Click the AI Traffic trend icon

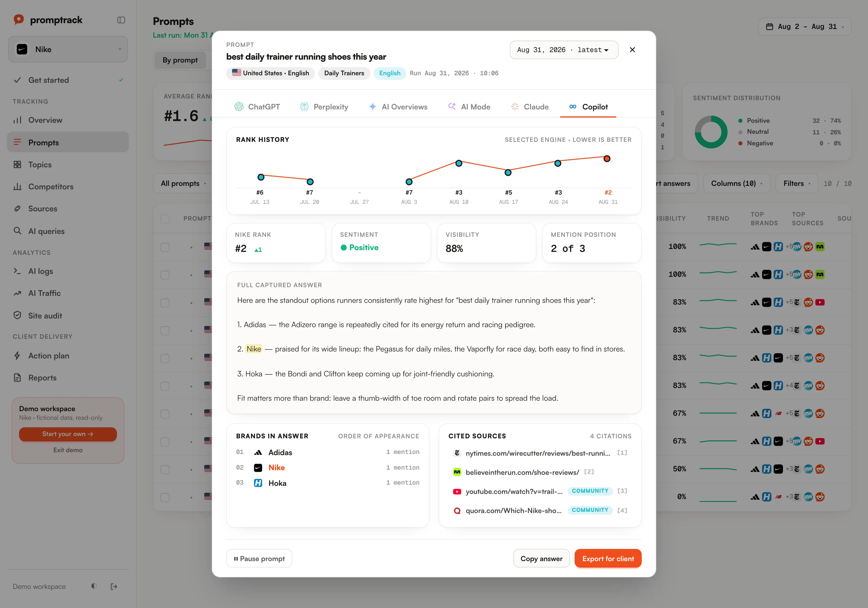coord(17,293)
